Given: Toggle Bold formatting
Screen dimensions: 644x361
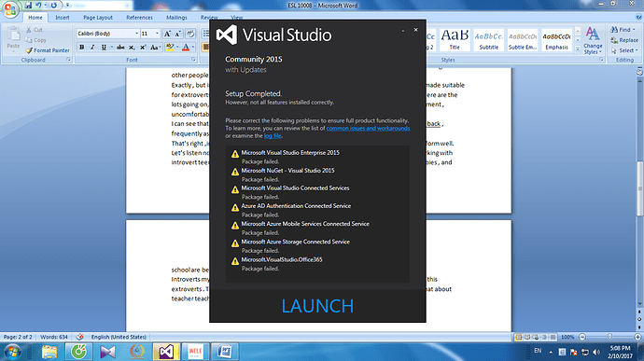Looking at the screenshot, I should click(x=82, y=48).
